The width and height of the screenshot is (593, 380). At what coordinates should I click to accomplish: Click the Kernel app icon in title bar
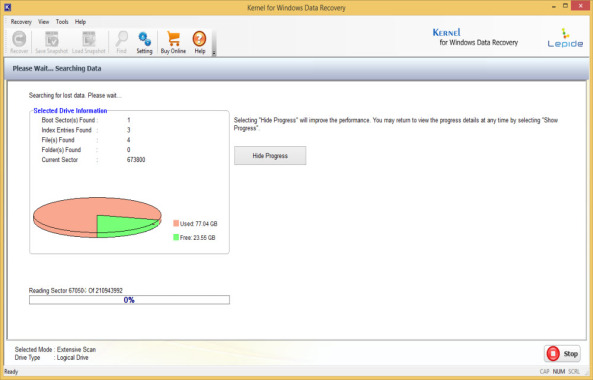coord(8,7)
